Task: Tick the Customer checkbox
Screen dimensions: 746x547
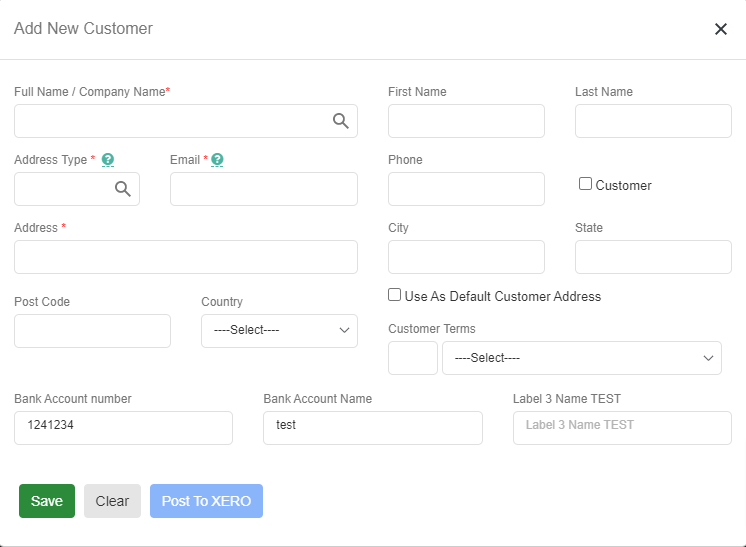Action: pos(586,184)
